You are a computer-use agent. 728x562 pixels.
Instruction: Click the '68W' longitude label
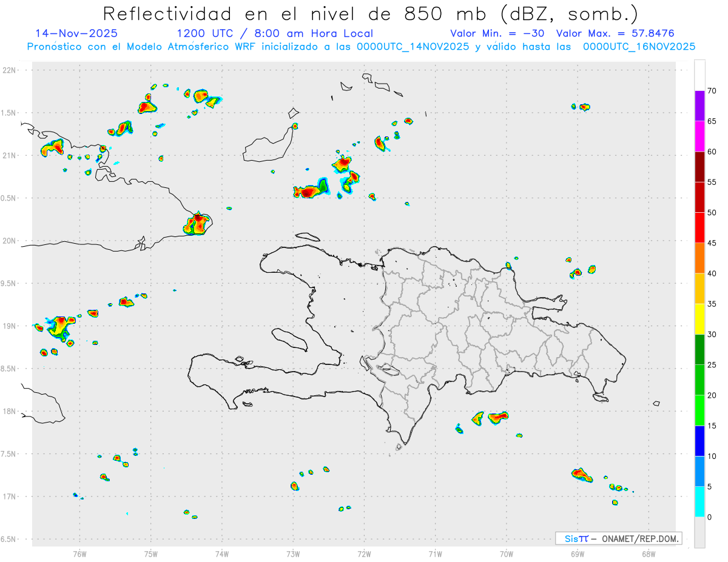tap(649, 554)
